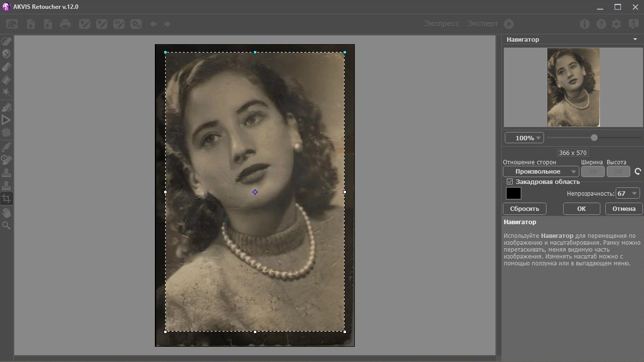644x362 pixels.
Task: Click the Undo left arrow
Action: point(153,24)
